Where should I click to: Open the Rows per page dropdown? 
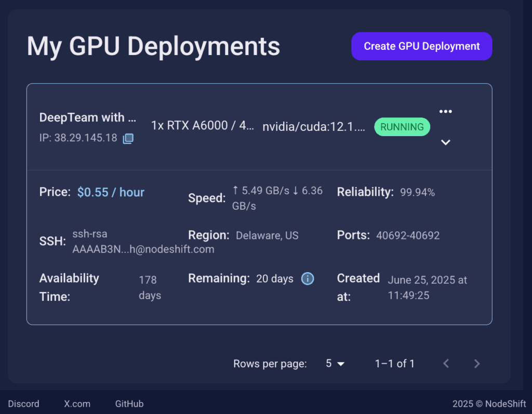(335, 364)
